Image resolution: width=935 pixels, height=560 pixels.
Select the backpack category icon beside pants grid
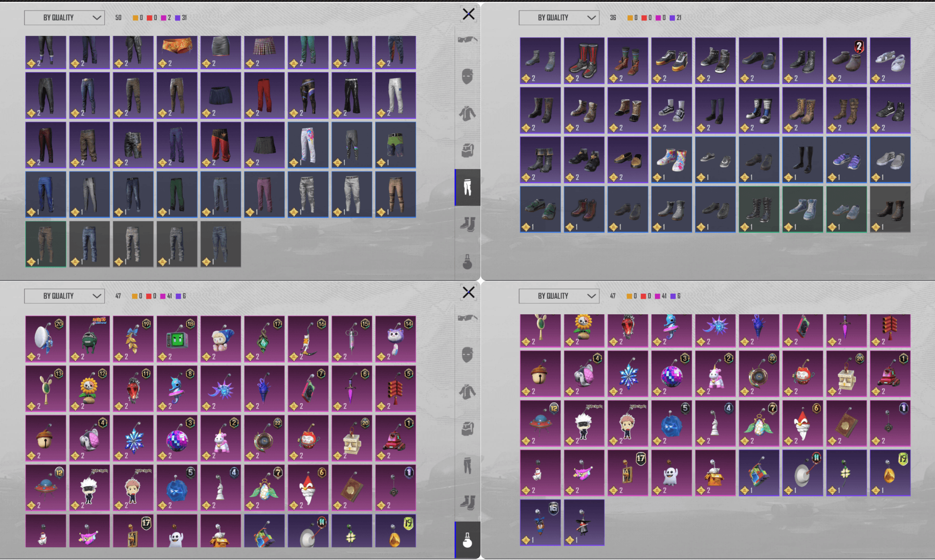(x=467, y=150)
